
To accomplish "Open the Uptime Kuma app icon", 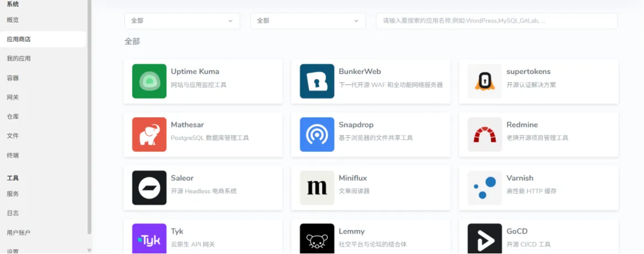I will point(149,81).
